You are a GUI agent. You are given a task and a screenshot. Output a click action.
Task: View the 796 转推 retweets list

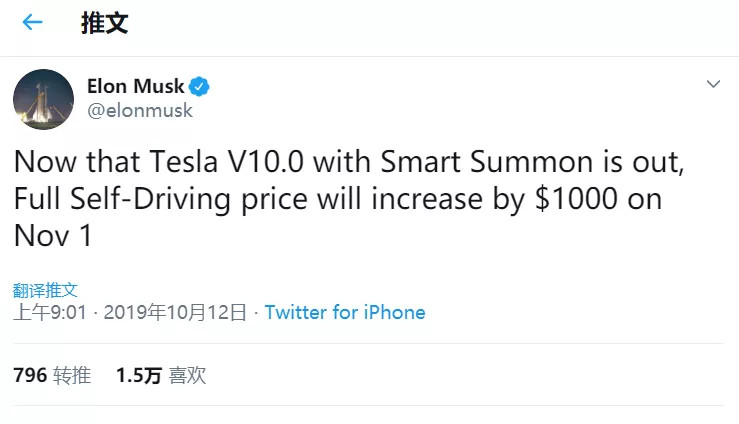coord(52,376)
